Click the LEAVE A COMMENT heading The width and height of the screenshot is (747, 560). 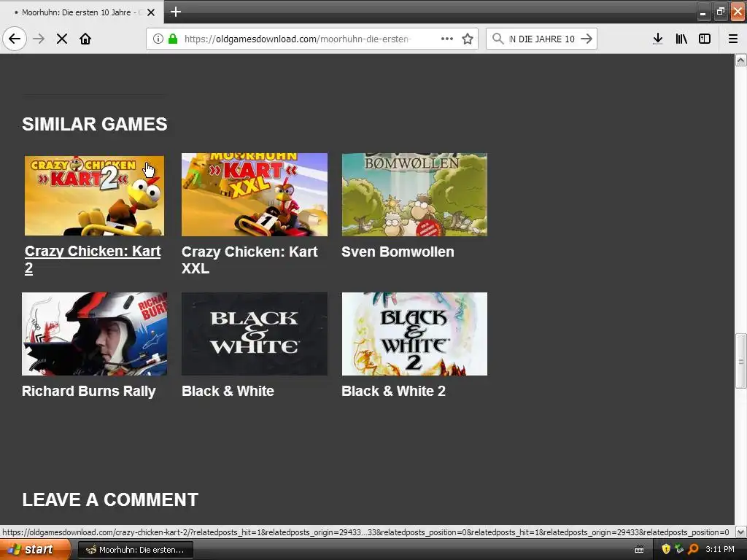coord(110,500)
